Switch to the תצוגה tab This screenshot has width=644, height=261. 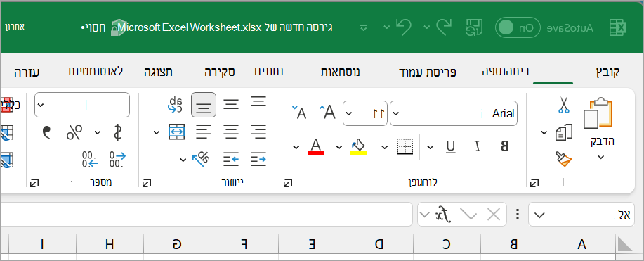click(158, 72)
